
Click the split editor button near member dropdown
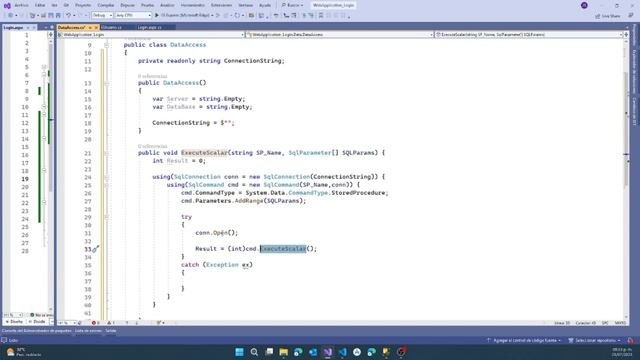[626, 35]
